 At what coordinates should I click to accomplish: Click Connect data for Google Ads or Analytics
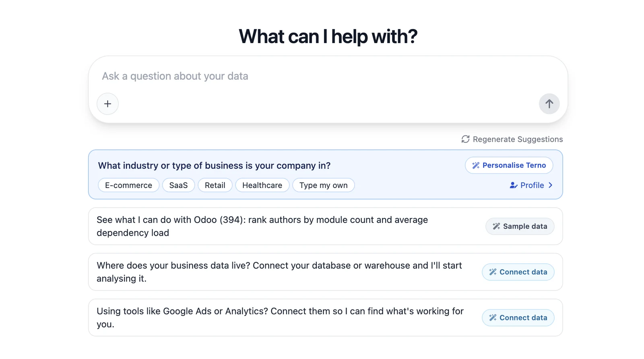point(518,318)
